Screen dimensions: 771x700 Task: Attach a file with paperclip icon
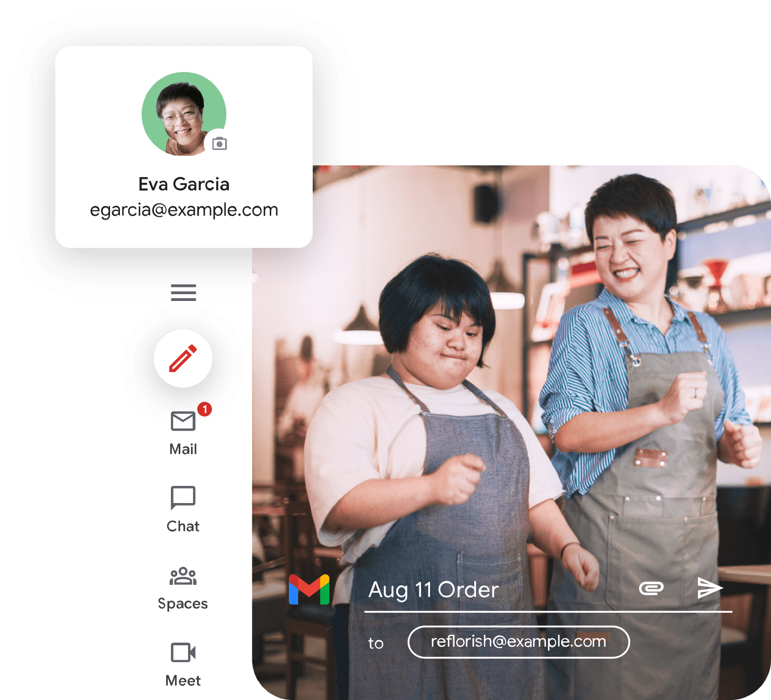pyautogui.click(x=651, y=588)
